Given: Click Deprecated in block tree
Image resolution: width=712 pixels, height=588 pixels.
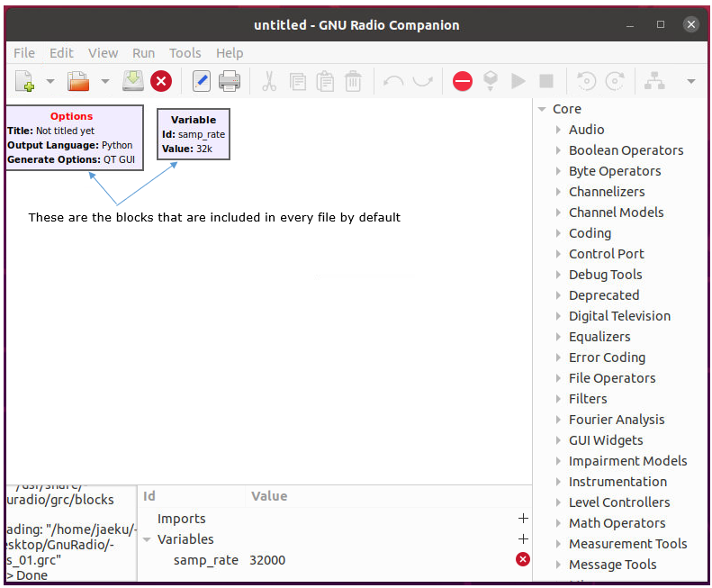Looking at the screenshot, I should [x=604, y=295].
